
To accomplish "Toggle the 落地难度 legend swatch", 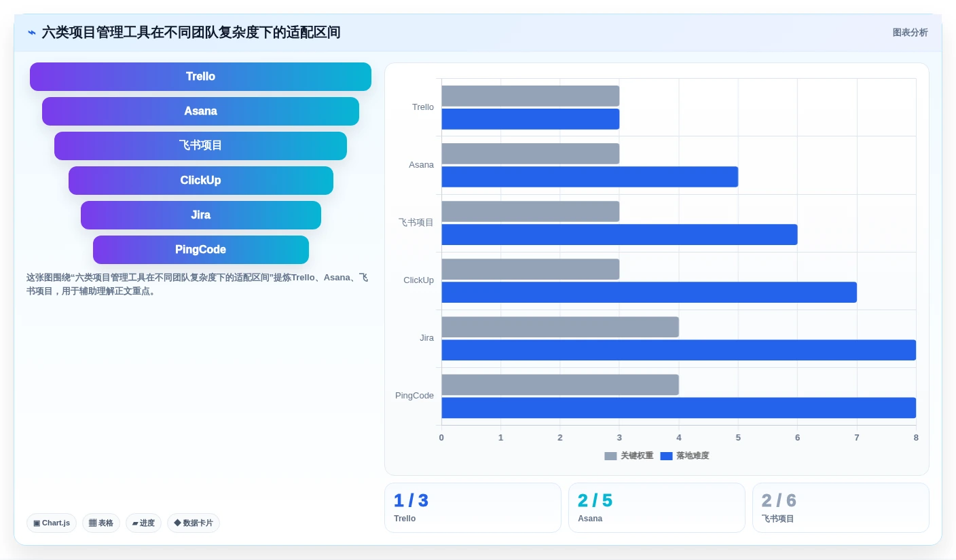I will (x=666, y=456).
